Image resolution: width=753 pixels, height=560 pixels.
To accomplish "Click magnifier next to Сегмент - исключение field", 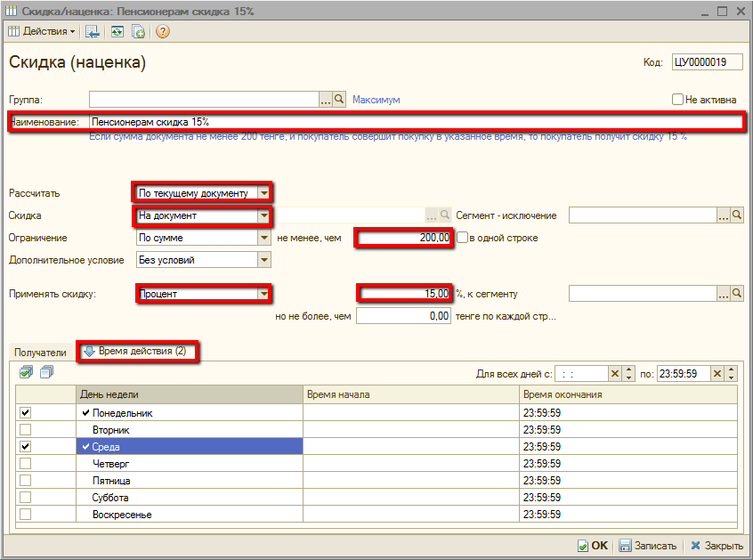I will (x=736, y=215).
